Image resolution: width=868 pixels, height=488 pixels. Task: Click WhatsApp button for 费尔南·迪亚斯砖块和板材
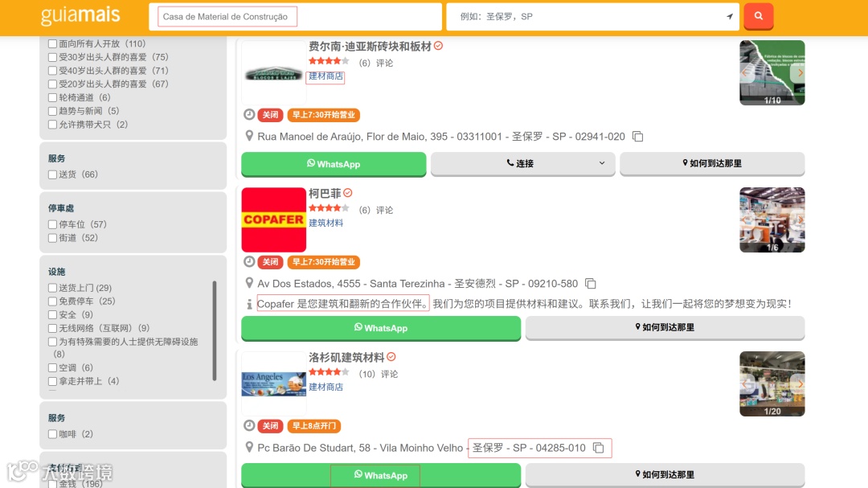[x=334, y=164]
